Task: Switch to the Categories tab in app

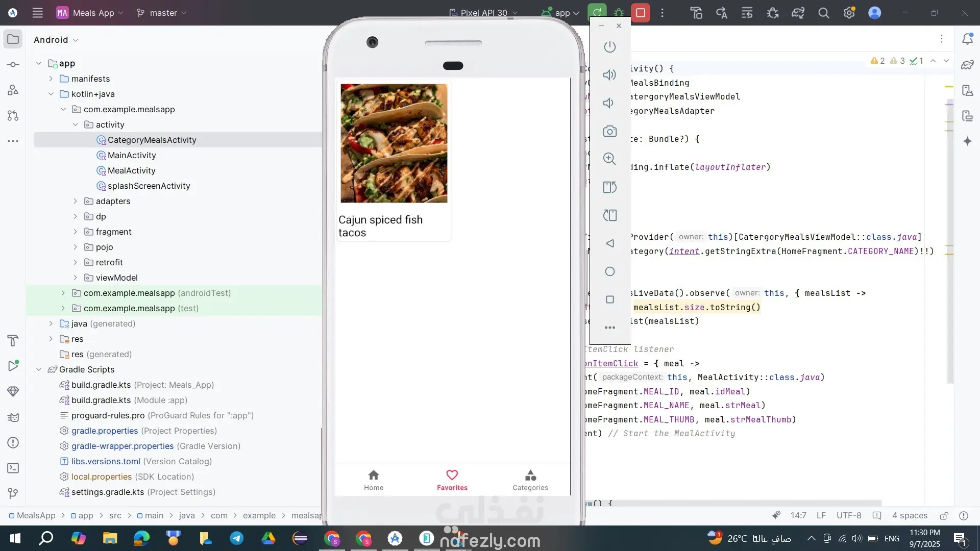Action: 530,480
